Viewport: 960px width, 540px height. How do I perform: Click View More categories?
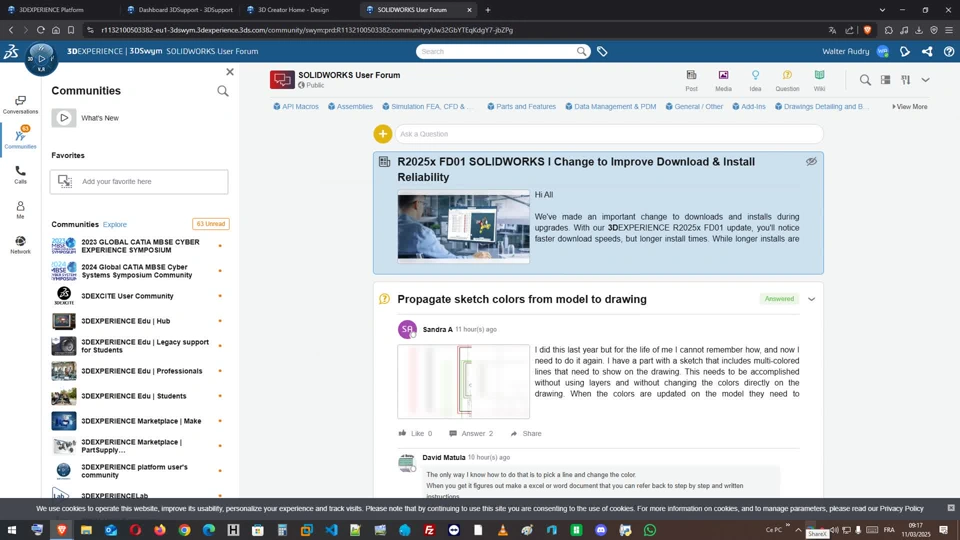point(910,107)
